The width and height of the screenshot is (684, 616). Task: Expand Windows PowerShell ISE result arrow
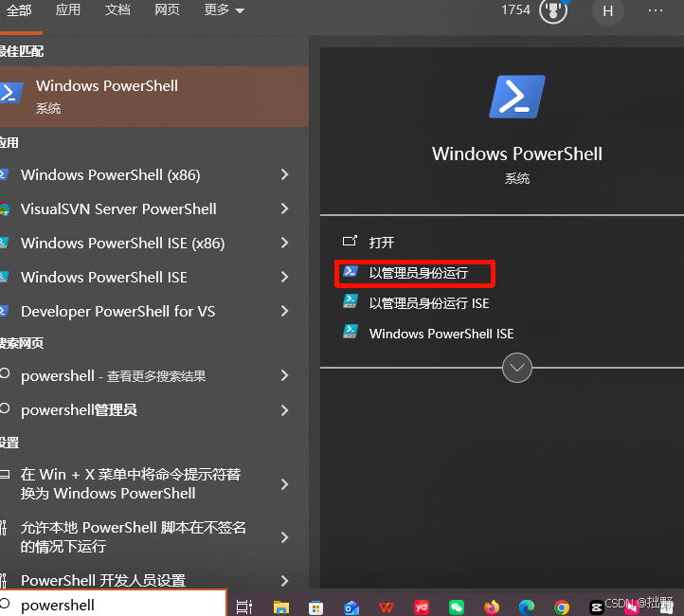click(285, 277)
